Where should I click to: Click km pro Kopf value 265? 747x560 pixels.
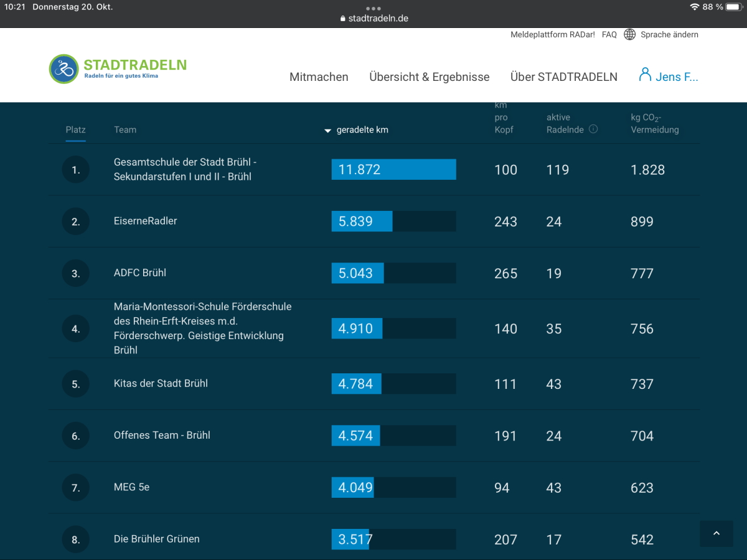[506, 273]
